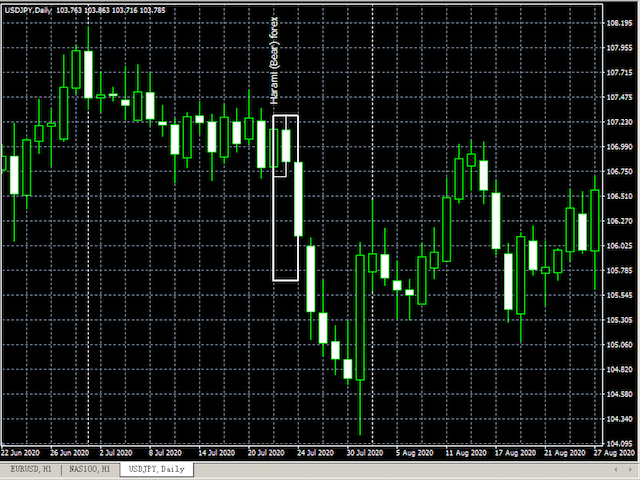640x480 pixels.
Task: Click the 107.475 price label
Action: [619, 97]
